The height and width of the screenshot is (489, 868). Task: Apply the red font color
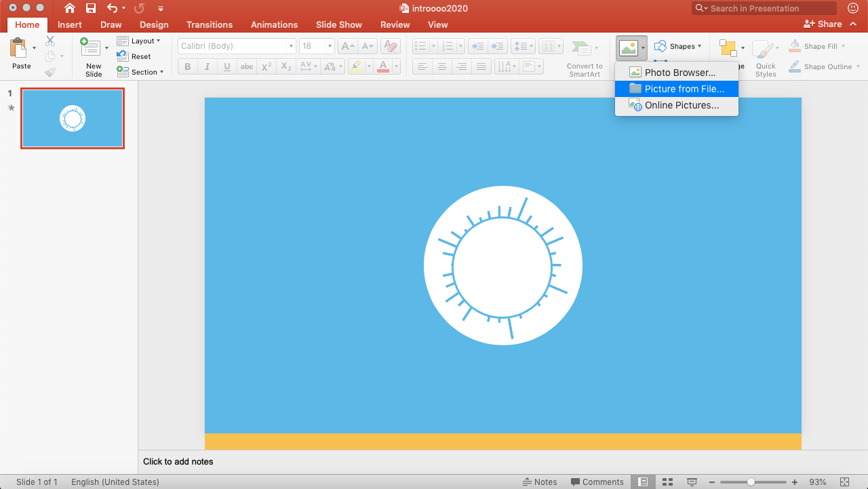383,66
